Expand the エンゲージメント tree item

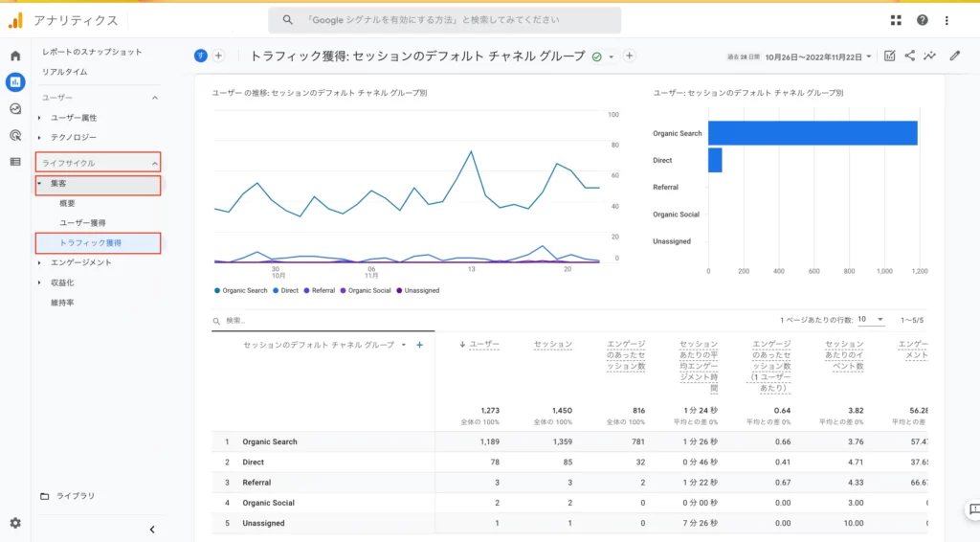point(39,263)
